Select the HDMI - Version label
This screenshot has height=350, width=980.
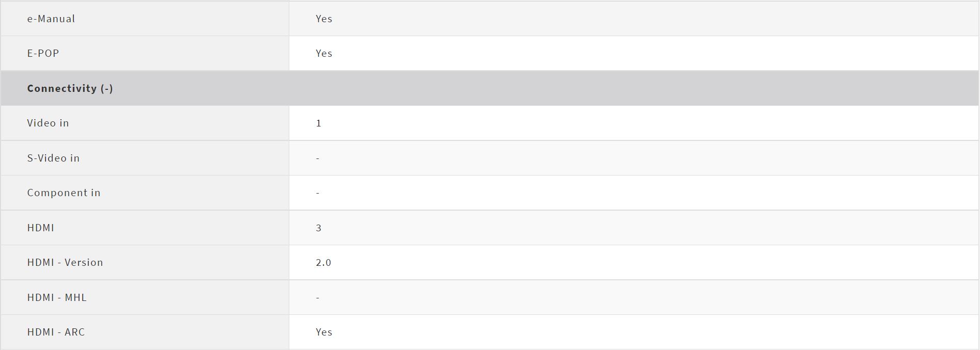click(x=65, y=262)
